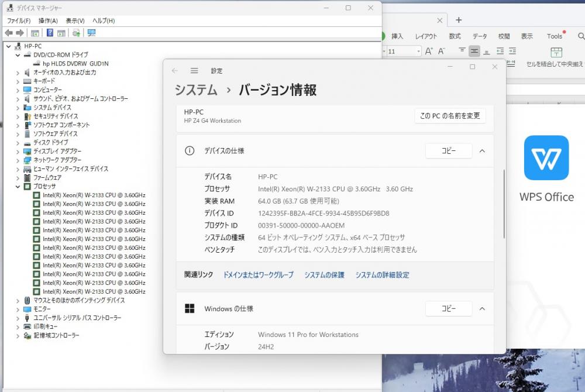
Task: Click the デバイスの仕様 info icon
Action: [190, 151]
